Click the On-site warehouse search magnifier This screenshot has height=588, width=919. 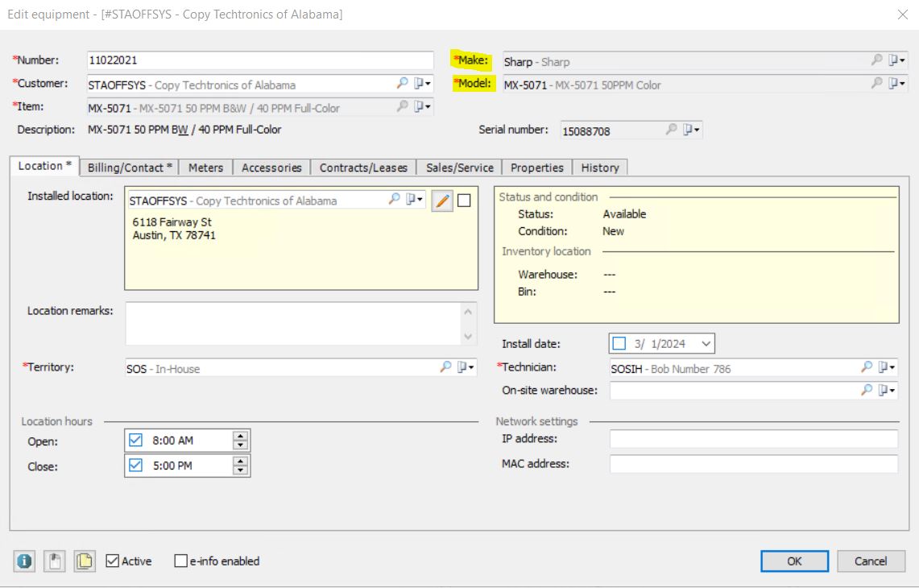click(867, 390)
